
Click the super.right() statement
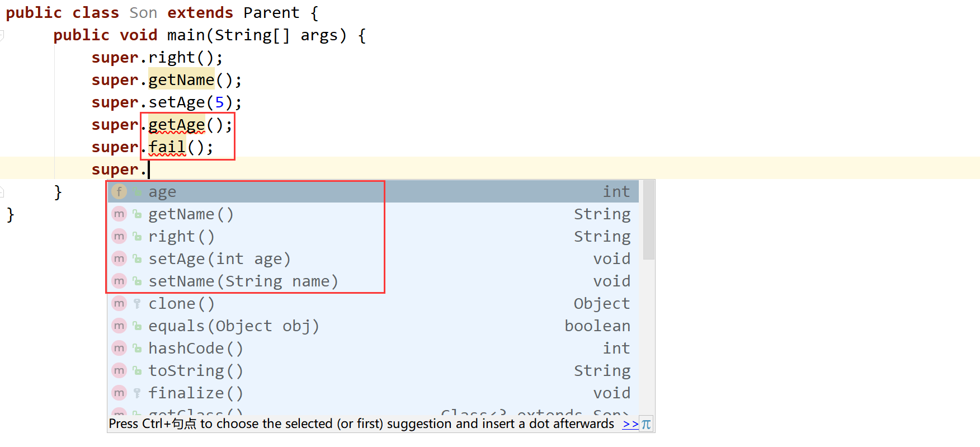click(157, 58)
